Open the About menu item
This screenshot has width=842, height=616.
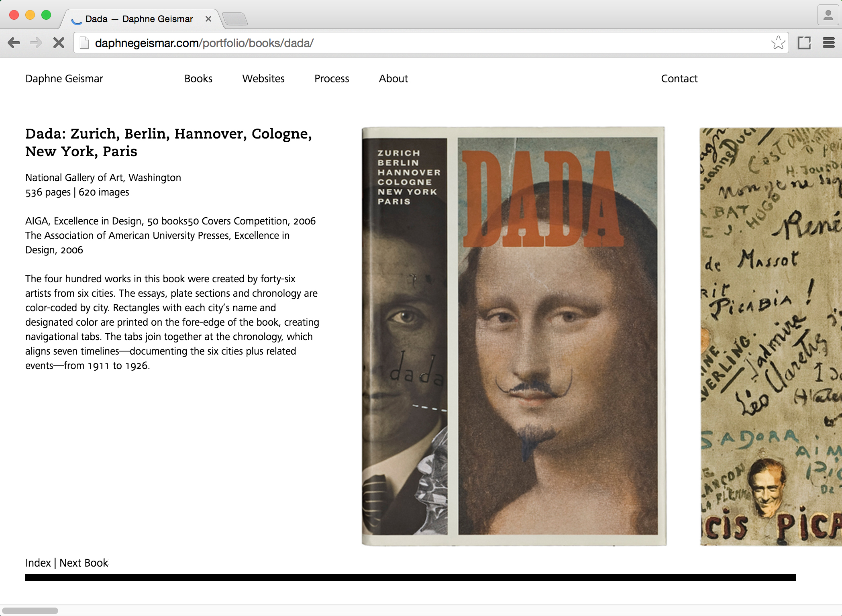pyautogui.click(x=393, y=79)
